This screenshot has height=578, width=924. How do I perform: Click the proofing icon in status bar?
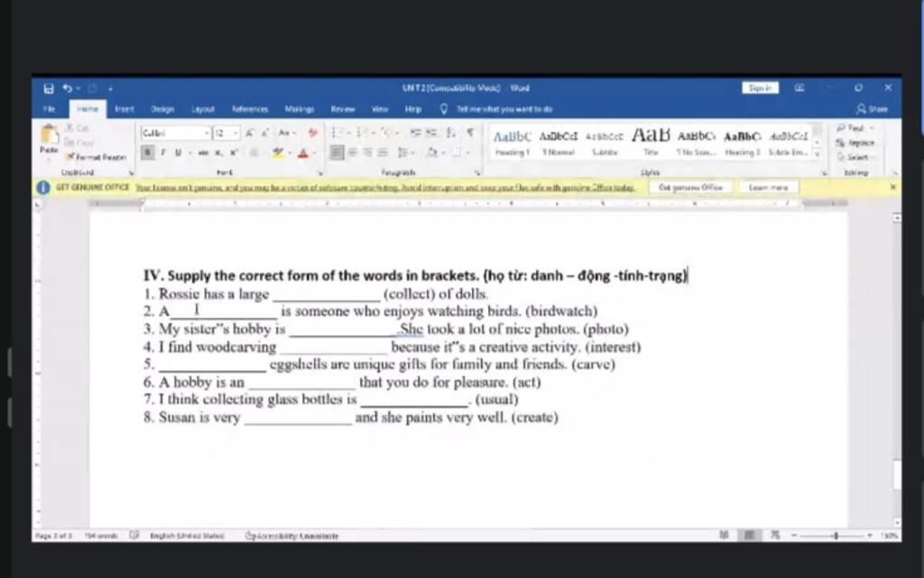point(134,536)
